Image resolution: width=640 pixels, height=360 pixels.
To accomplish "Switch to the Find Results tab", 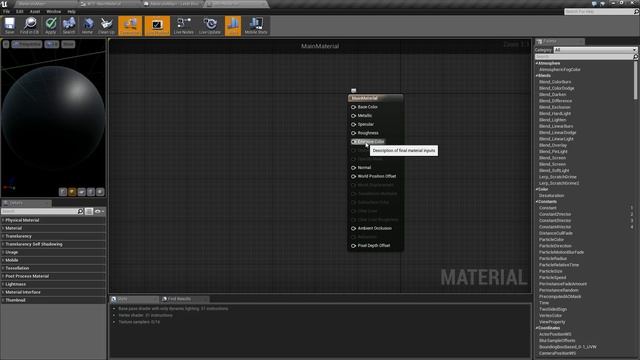I will pos(179,299).
